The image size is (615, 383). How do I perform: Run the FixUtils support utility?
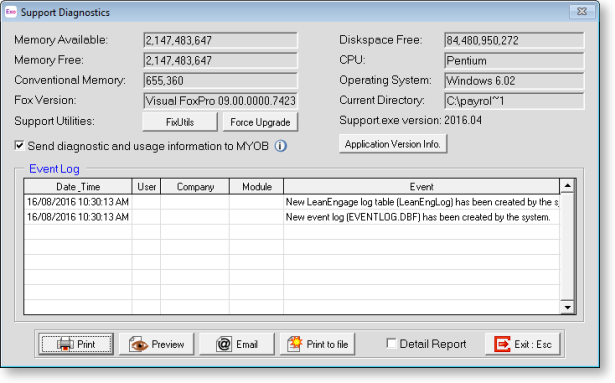tap(180, 122)
